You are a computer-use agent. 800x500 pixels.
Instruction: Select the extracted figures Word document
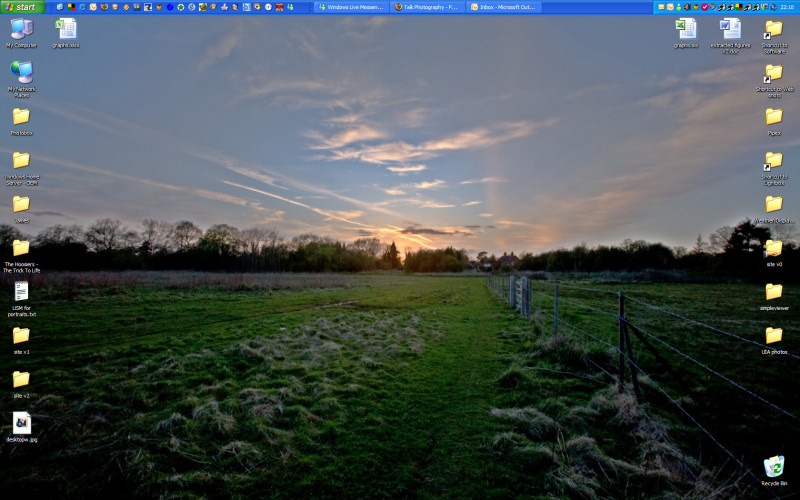pyautogui.click(x=731, y=29)
